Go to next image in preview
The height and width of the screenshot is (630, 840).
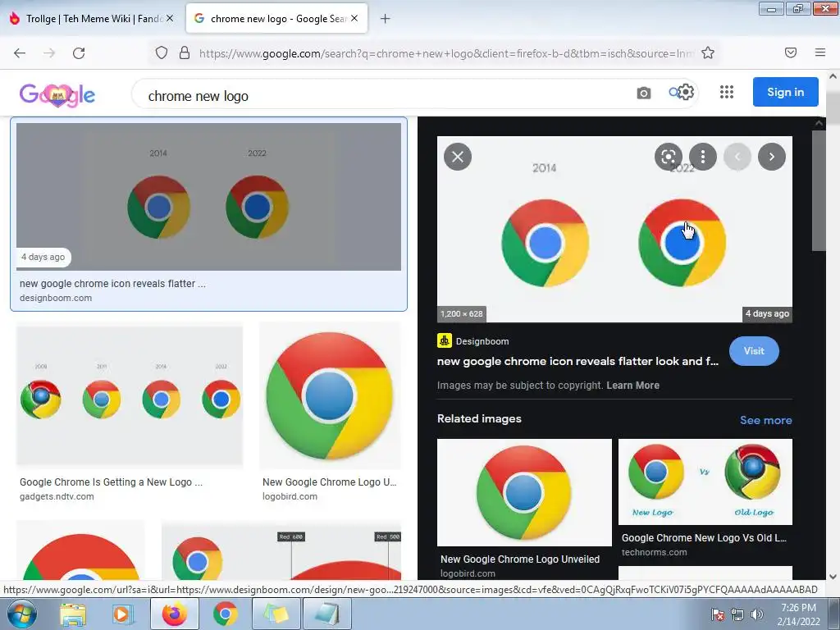(x=771, y=157)
